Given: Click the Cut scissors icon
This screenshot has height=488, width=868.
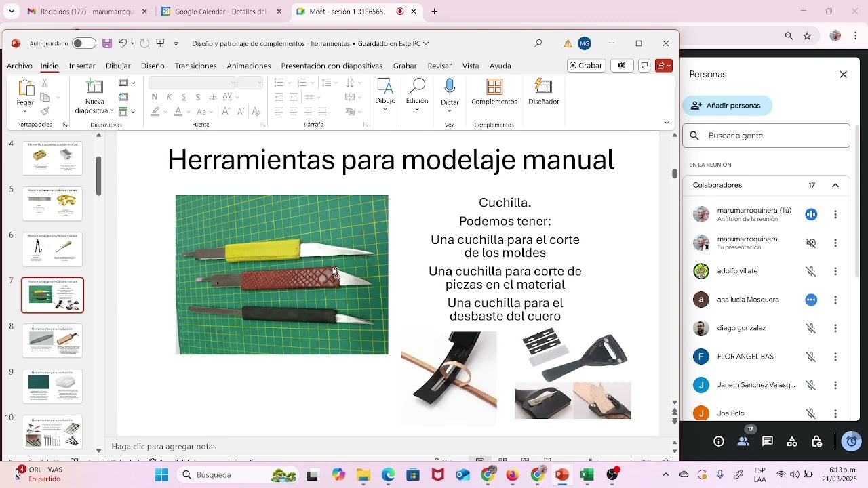Looking at the screenshot, I should [x=45, y=83].
